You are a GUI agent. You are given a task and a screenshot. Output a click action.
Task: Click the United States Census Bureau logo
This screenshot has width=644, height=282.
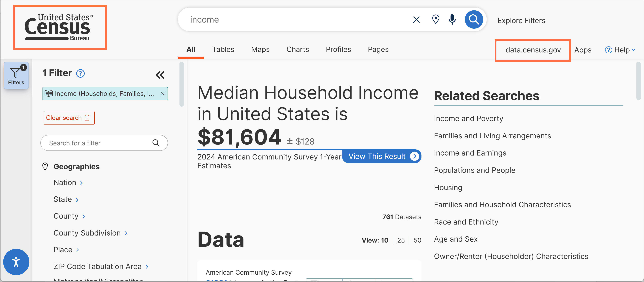tap(60, 27)
